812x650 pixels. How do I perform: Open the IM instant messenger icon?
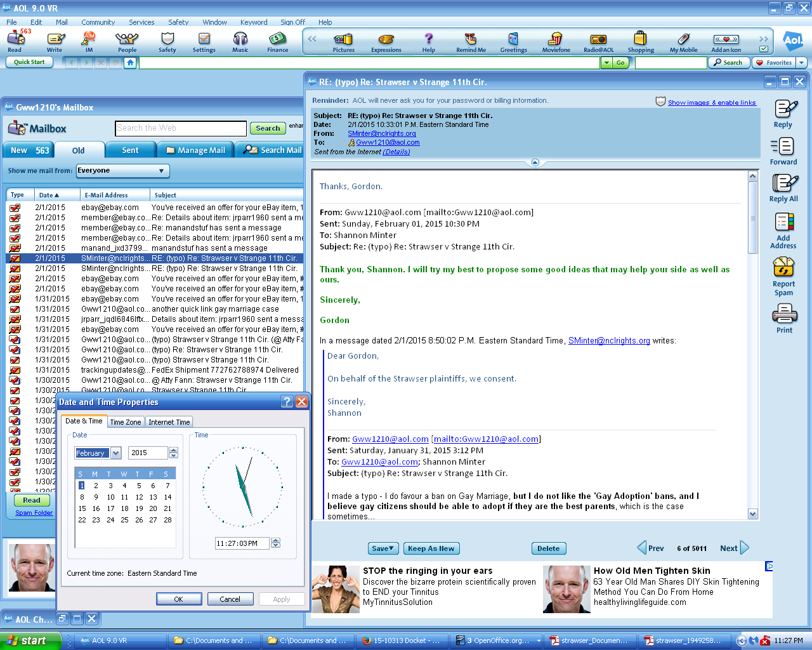tap(89, 42)
